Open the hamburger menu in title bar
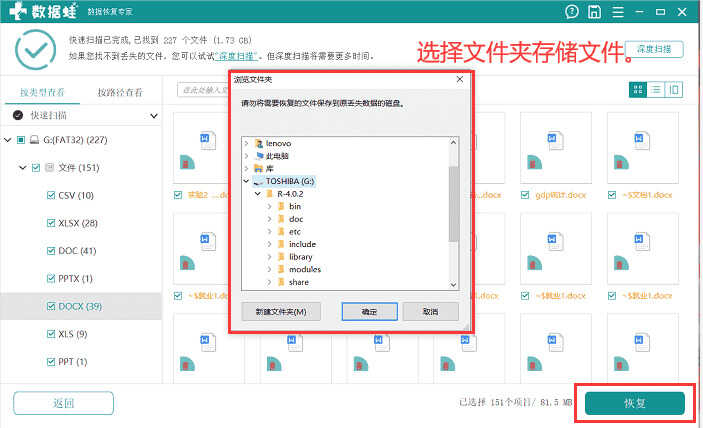 [x=618, y=12]
